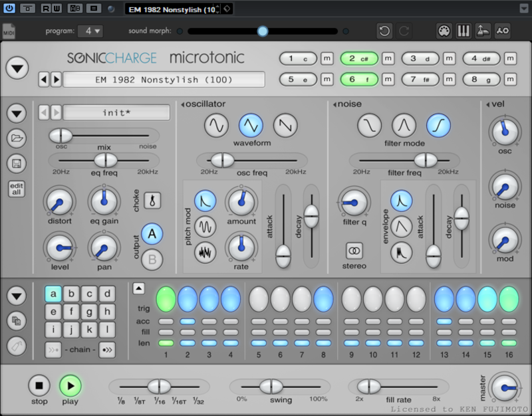532x416 pixels.
Task: Choose low-pass noise filter mode
Action: [x=370, y=126]
